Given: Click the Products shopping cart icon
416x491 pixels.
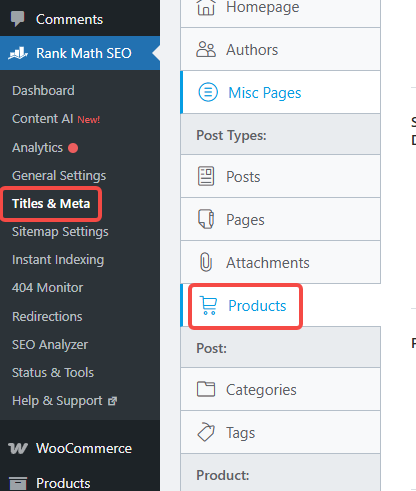Looking at the screenshot, I should [x=209, y=305].
